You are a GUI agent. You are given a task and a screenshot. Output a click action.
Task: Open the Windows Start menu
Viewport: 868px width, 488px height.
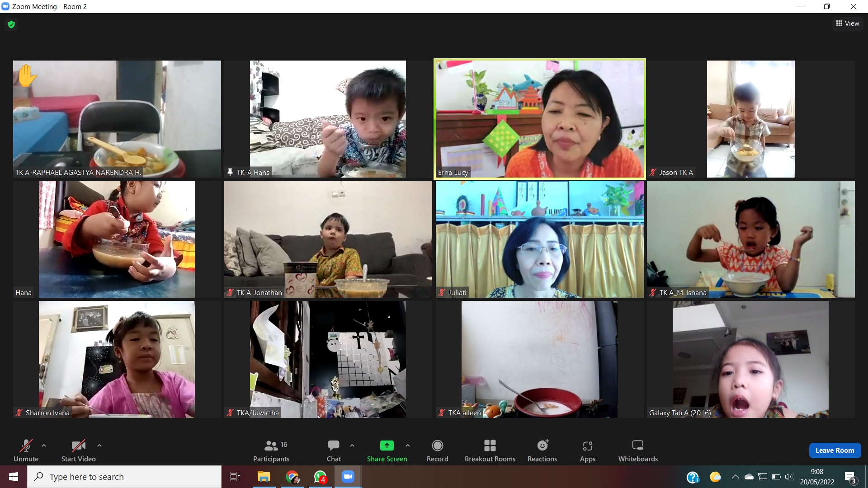coord(14,477)
